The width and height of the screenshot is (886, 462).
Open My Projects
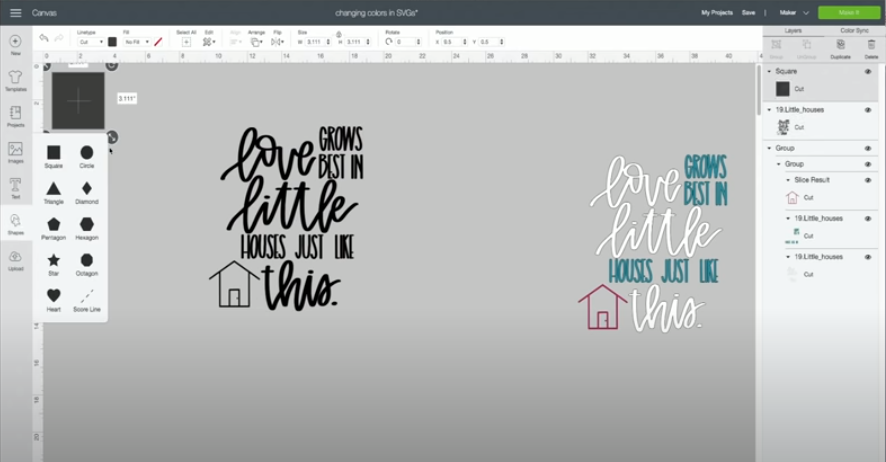tap(716, 12)
